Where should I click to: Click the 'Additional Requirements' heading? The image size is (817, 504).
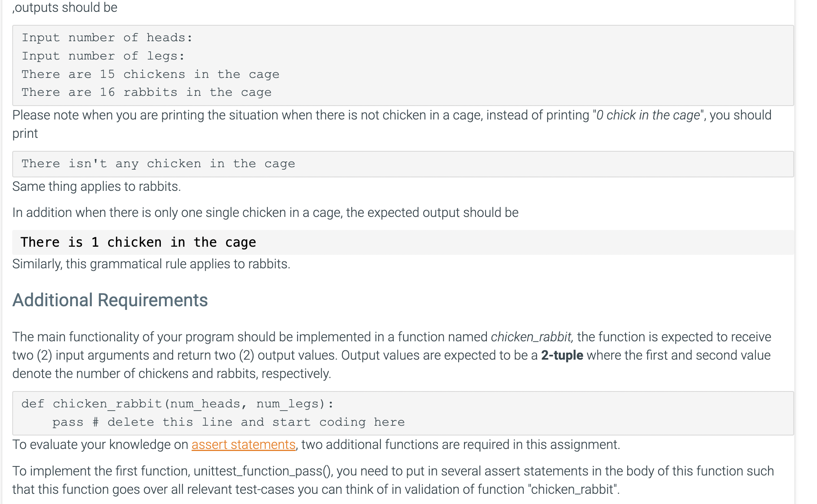[x=110, y=300]
